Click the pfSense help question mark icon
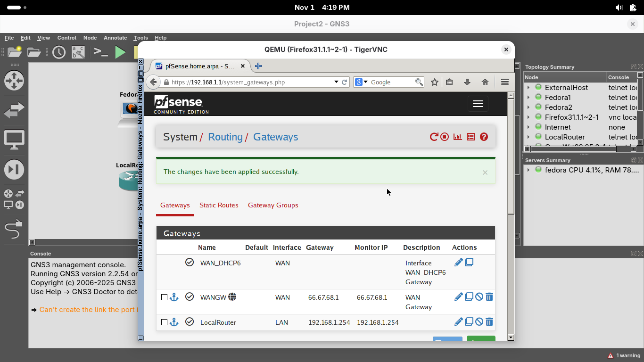 tap(484, 137)
